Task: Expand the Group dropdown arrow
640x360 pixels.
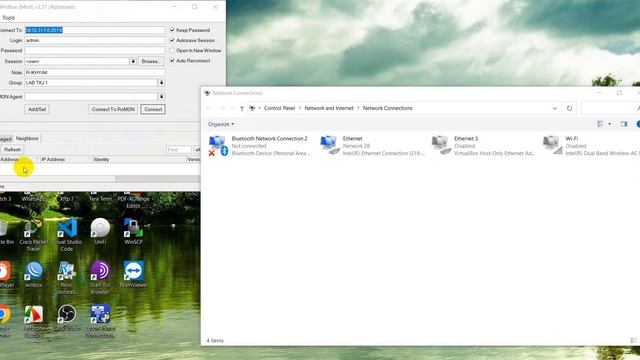Action: click(x=162, y=82)
